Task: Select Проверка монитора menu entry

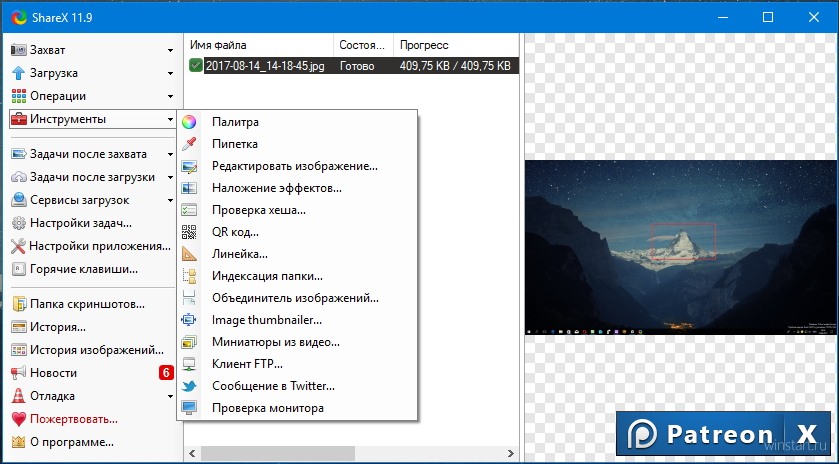Action: [x=298, y=408]
